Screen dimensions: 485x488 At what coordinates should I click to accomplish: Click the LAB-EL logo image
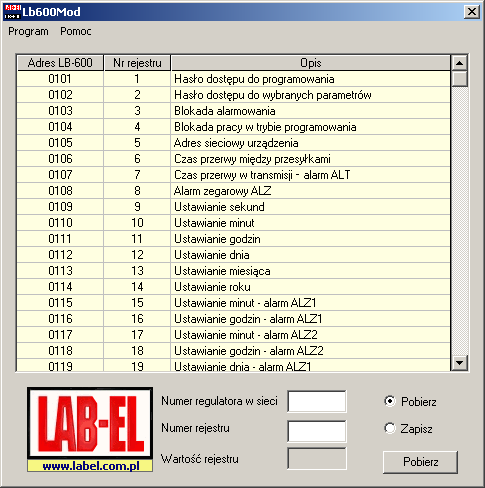coord(90,423)
